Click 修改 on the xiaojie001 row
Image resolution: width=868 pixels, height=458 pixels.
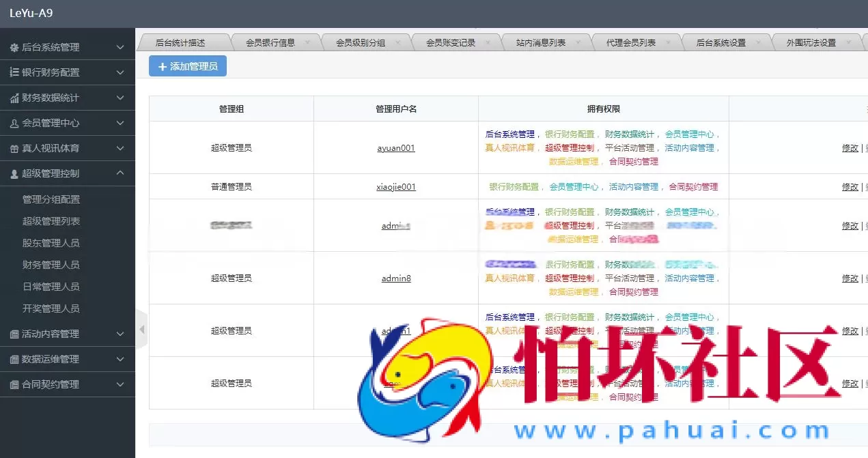(850, 186)
